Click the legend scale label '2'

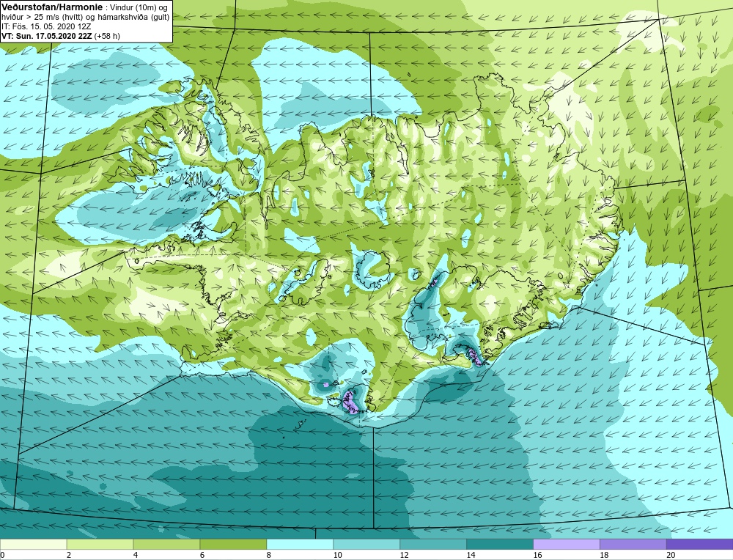[x=69, y=555]
